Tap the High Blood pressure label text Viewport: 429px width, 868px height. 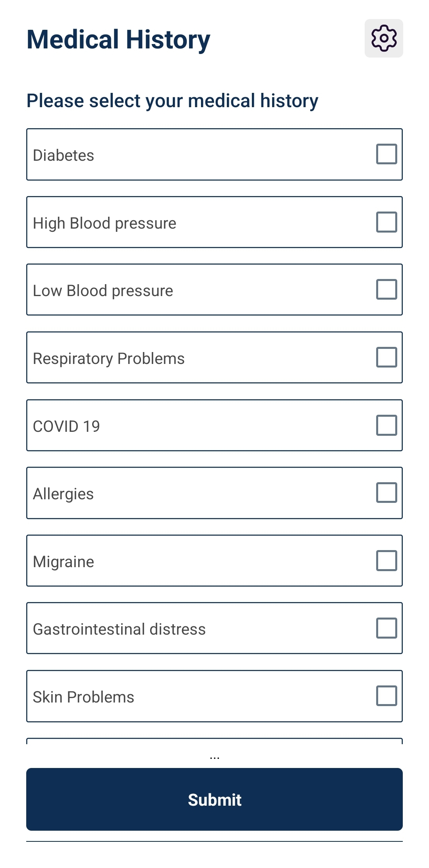104,223
